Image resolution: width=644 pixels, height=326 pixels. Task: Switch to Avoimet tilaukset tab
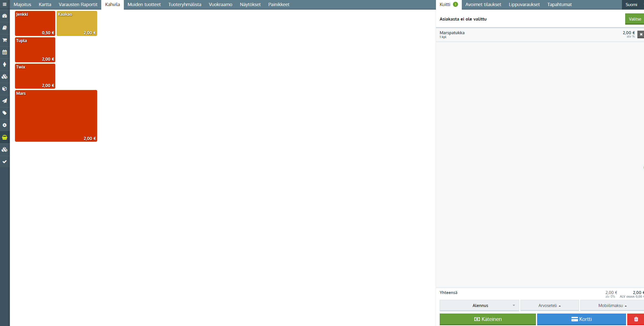pos(483,5)
